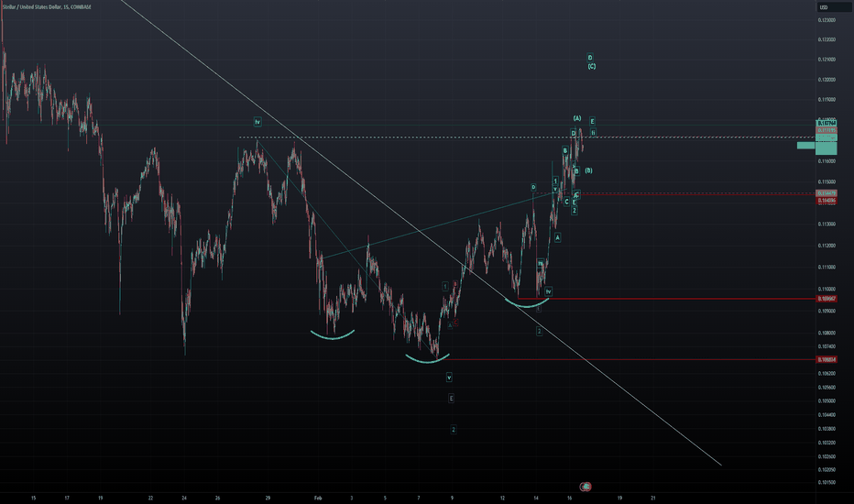Click the 24 date label on time axis
The height and width of the screenshot is (504, 854).
(x=184, y=498)
